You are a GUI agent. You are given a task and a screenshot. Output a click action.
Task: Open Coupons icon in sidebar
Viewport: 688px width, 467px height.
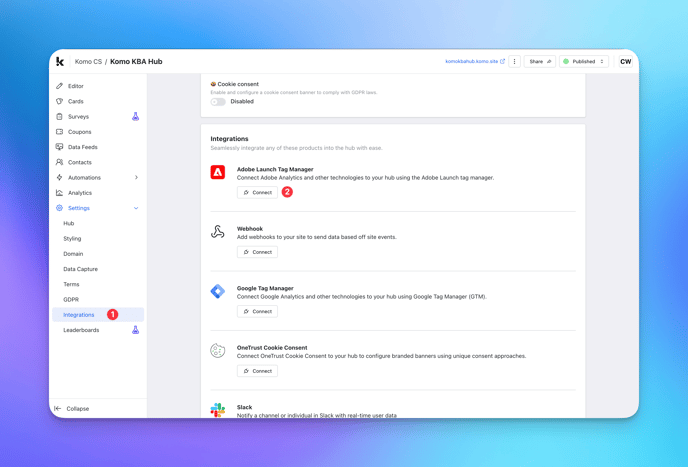click(x=59, y=132)
